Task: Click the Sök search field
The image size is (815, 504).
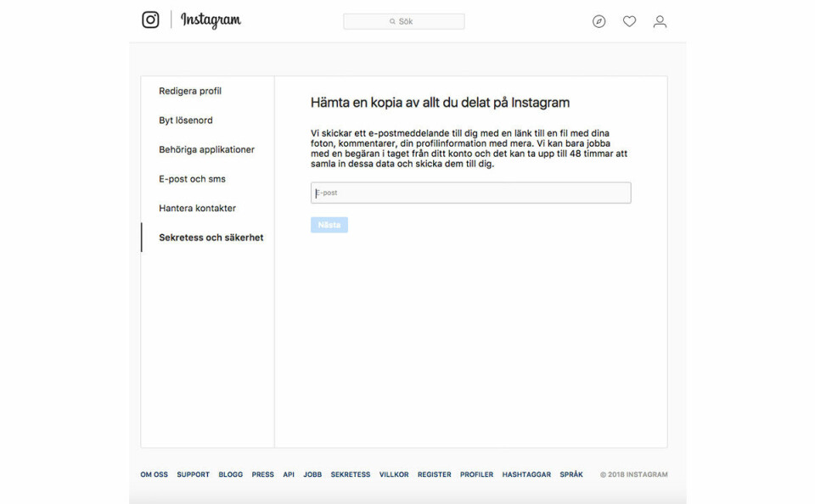Action: (404, 21)
